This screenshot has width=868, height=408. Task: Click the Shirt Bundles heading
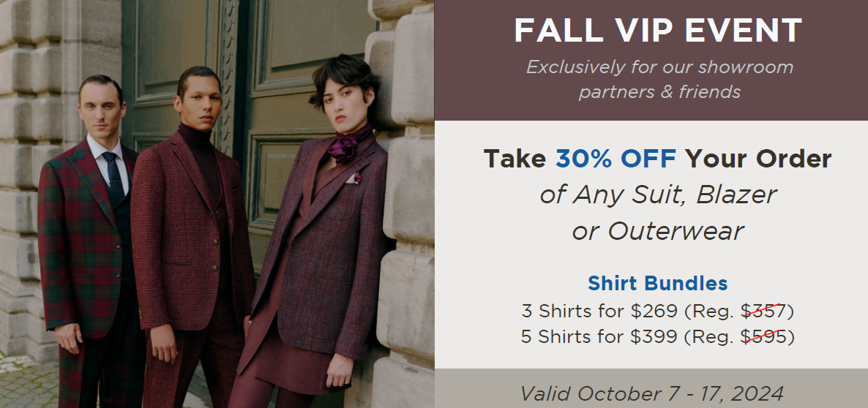(x=658, y=283)
